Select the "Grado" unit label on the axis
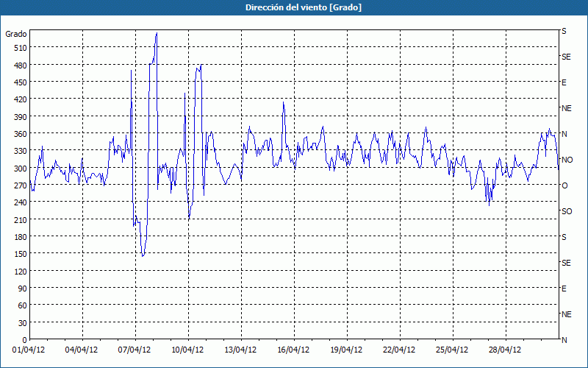 click(x=16, y=34)
